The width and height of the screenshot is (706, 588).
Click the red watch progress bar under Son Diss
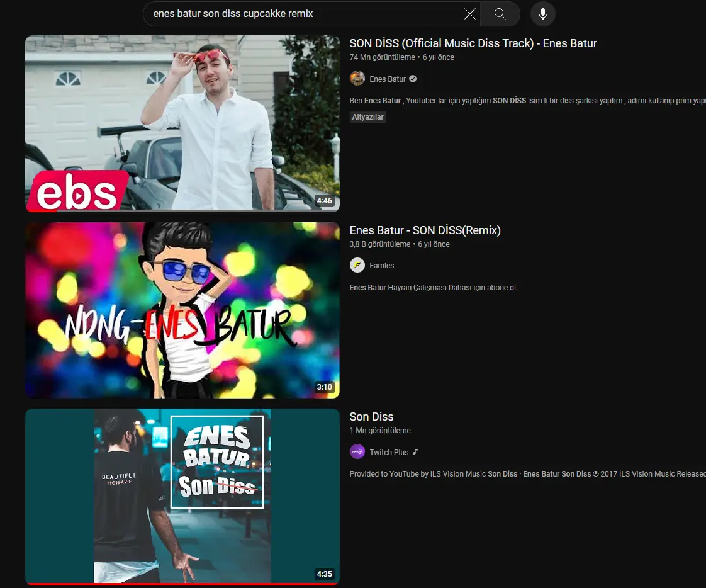click(x=182, y=584)
